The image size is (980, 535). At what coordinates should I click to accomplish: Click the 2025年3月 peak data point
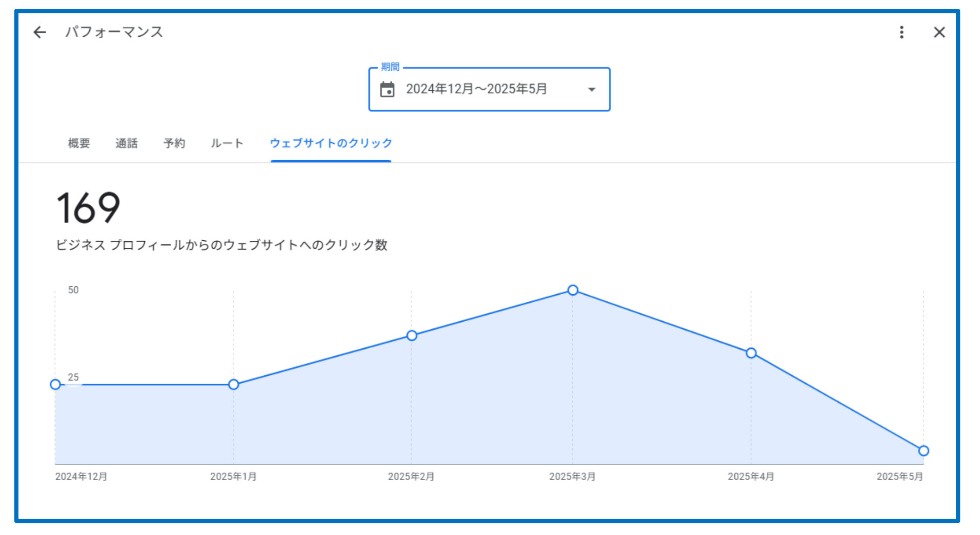[573, 290]
